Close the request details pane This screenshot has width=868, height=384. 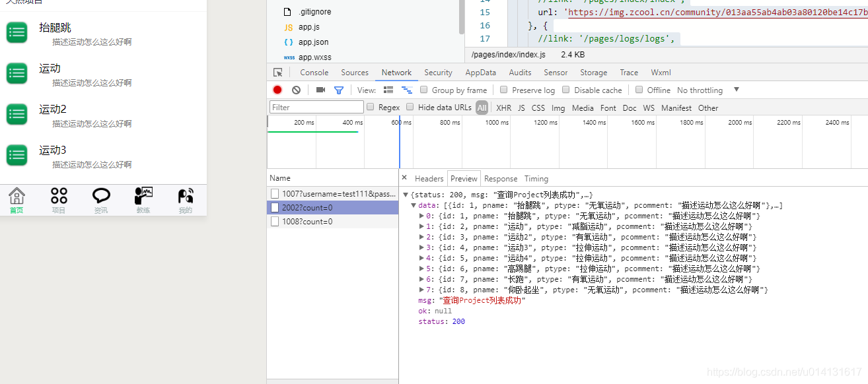coord(404,178)
